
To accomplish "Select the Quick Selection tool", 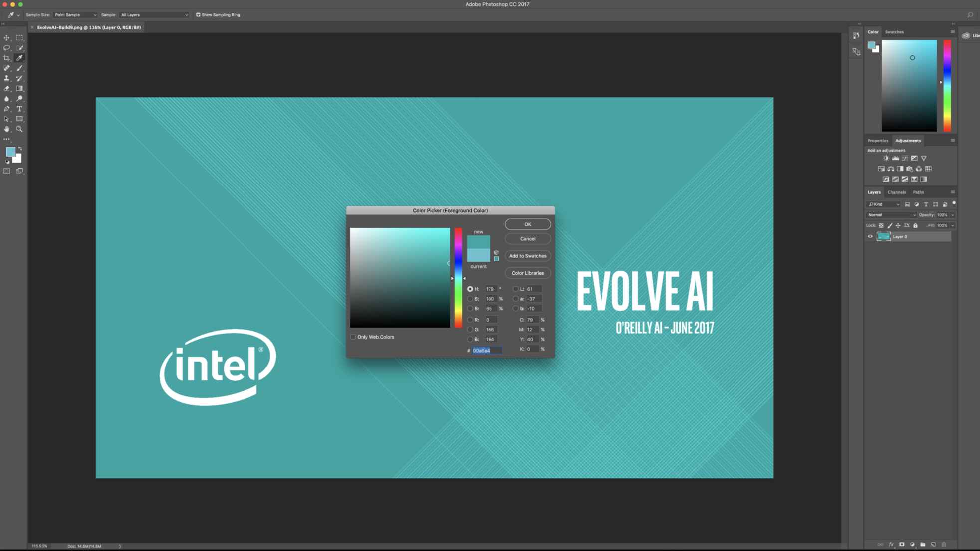I will [x=19, y=48].
